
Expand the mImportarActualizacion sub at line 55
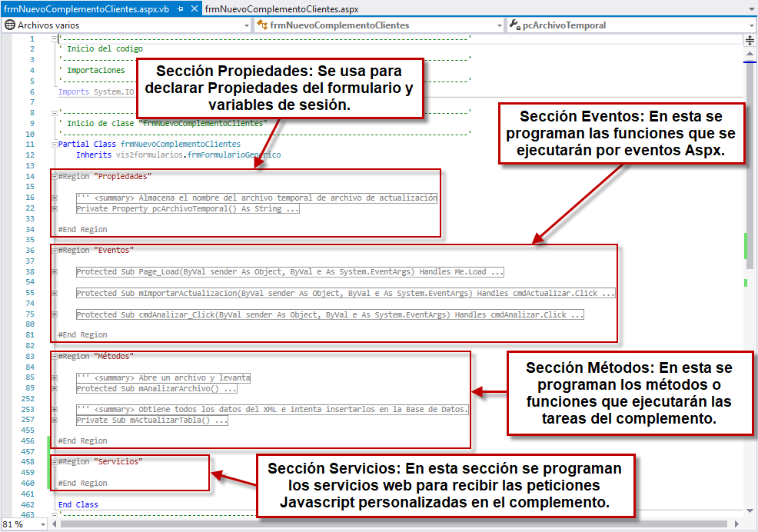tap(54, 293)
